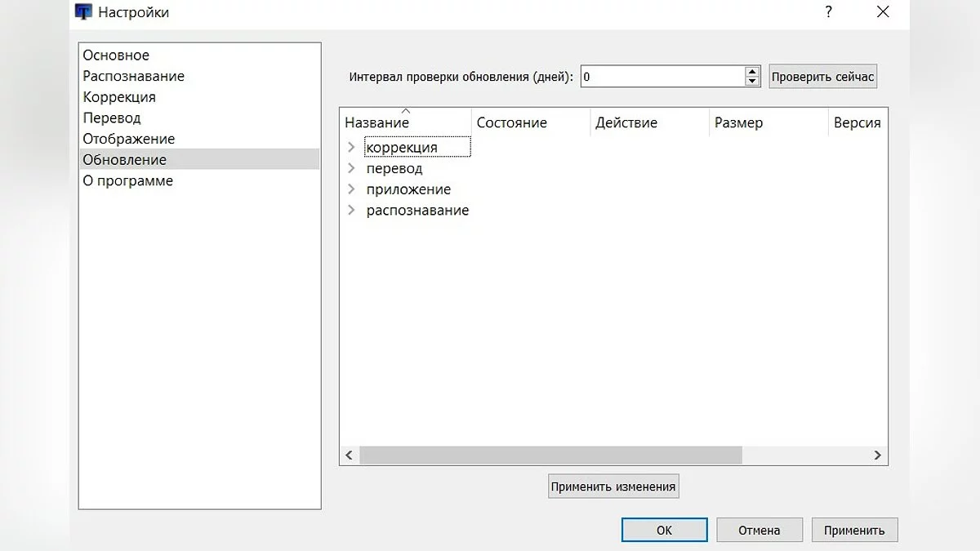This screenshot has width=980, height=551.
Task: Increase the update interval days value
Action: (752, 72)
